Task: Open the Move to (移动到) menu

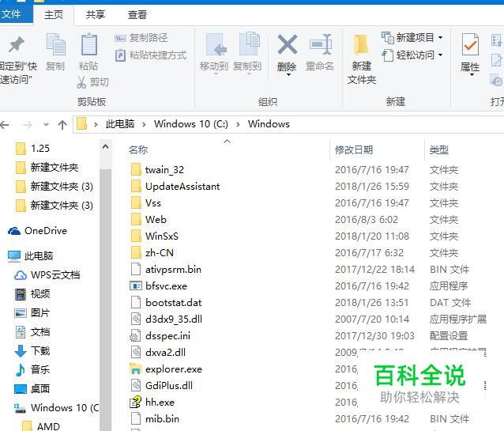Action: [214, 53]
